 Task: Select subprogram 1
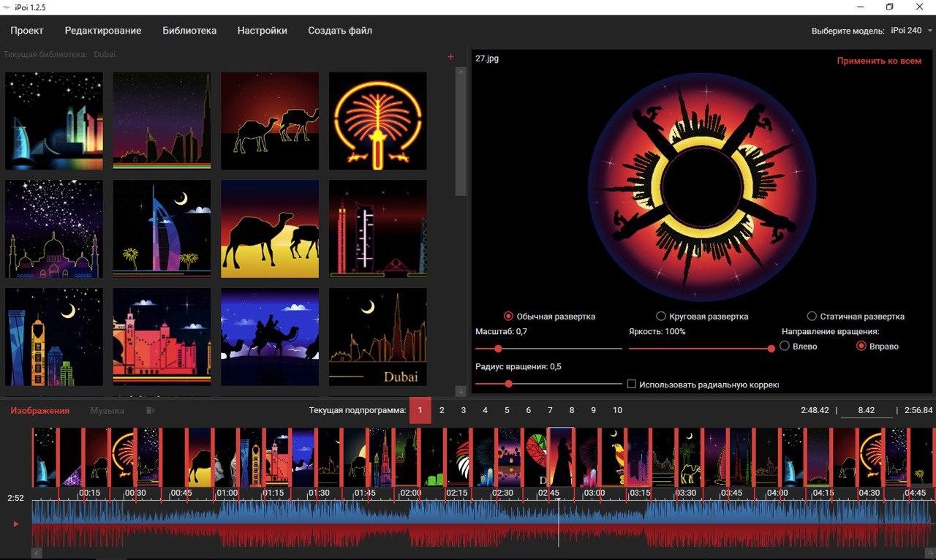click(x=420, y=410)
